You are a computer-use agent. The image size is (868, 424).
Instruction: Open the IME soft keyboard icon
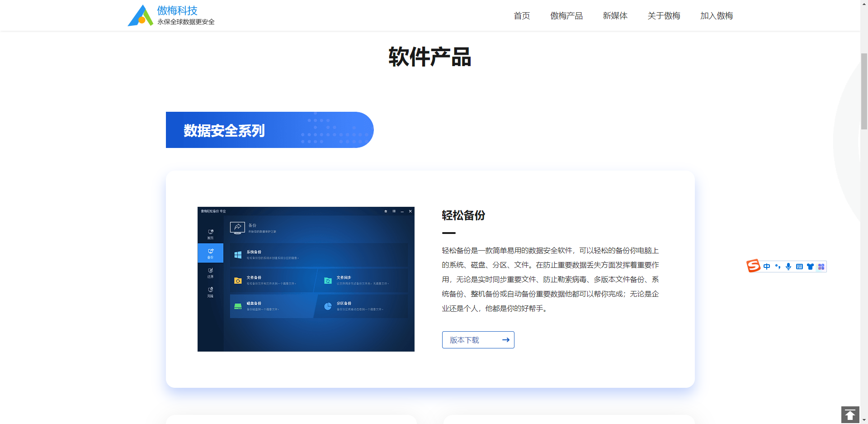coord(799,267)
